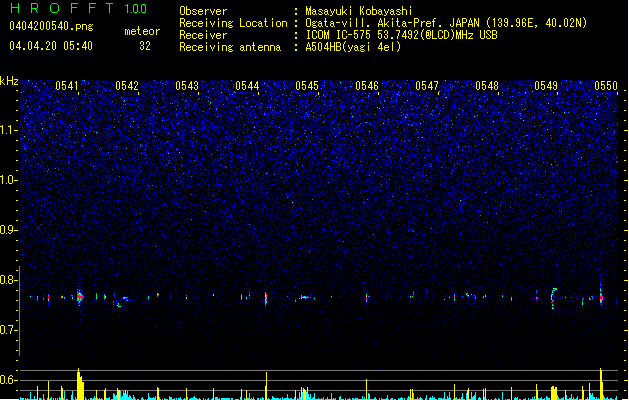This screenshot has height=400, width=629.
Task: Click the 0.9 kHz axis label
Action: (9, 230)
